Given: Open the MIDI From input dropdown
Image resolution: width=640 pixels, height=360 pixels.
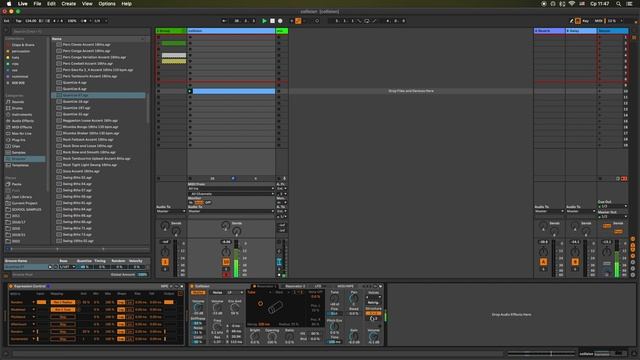Looking at the screenshot, I should [x=231, y=189].
